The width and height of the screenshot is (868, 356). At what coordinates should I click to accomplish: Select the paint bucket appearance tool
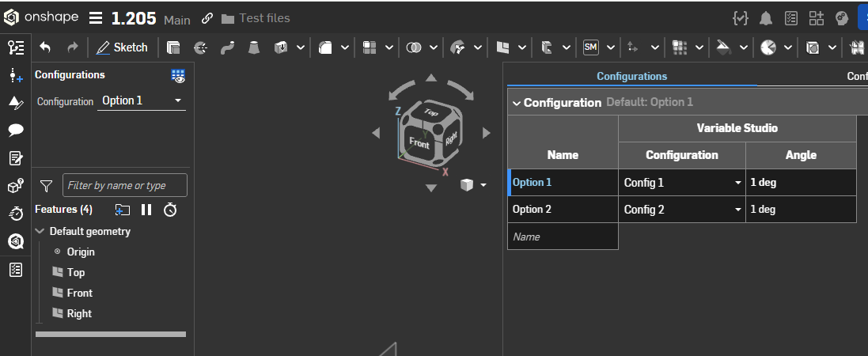[723, 48]
